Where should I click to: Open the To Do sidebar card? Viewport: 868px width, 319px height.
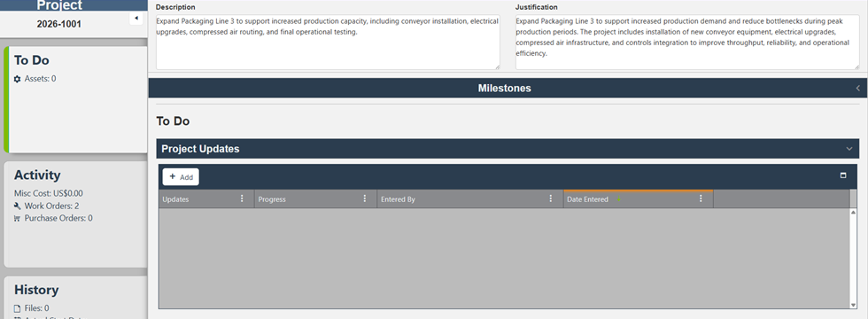(x=76, y=99)
